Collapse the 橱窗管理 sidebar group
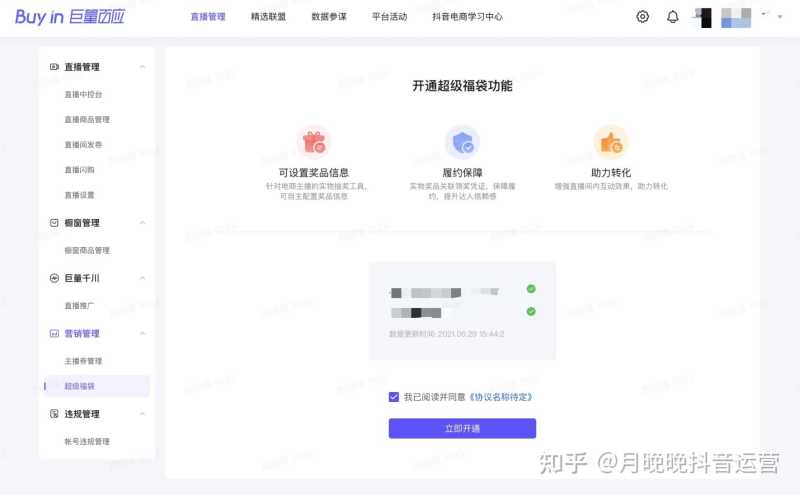This screenshot has height=495, width=800. pos(143,223)
